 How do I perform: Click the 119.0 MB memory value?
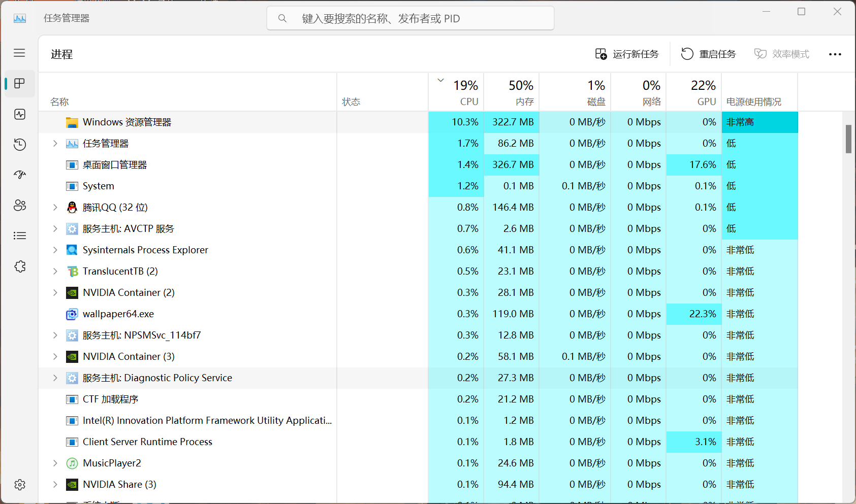[513, 314]
